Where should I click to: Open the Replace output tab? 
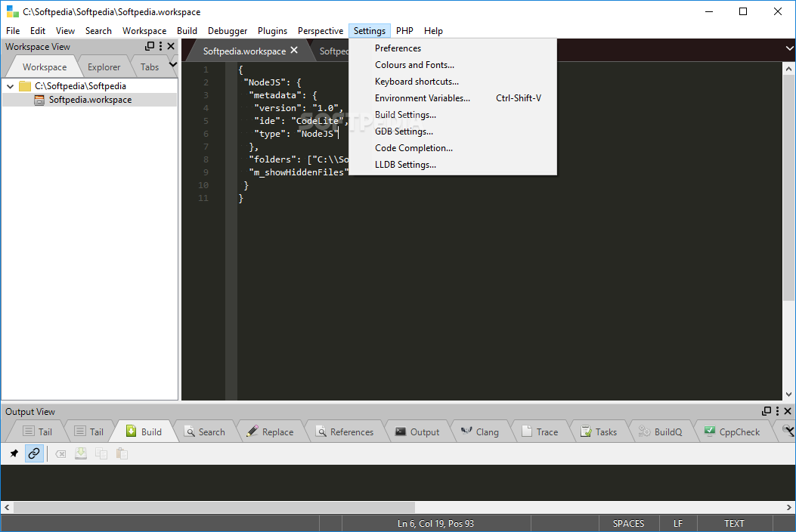pos(270,432)
